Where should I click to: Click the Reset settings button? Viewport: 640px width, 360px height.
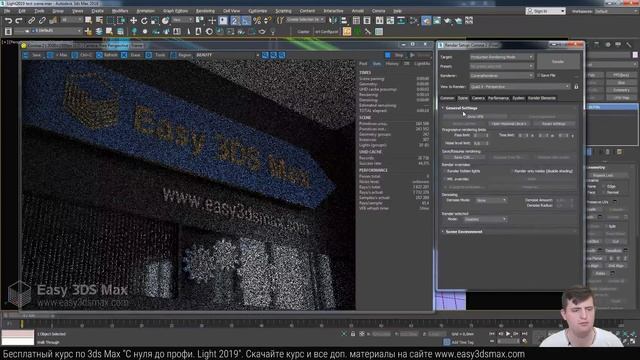tap(553, 124)
